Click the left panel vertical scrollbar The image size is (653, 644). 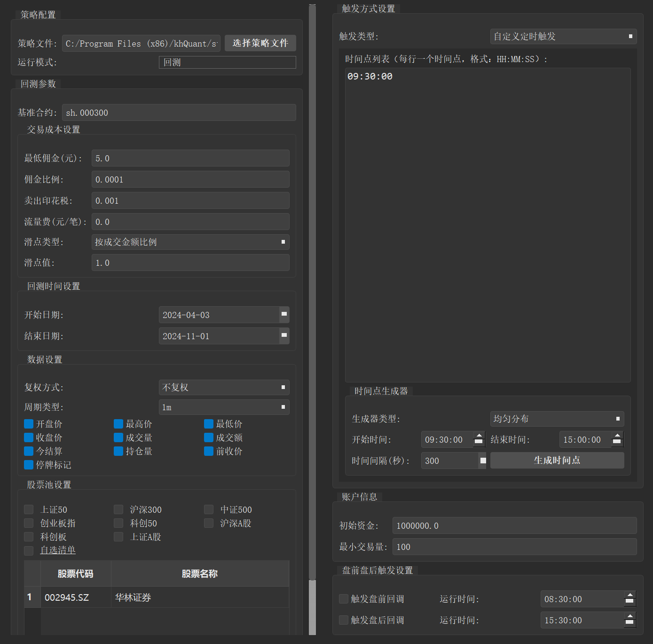pyautogui.click(x=312, y=292)
